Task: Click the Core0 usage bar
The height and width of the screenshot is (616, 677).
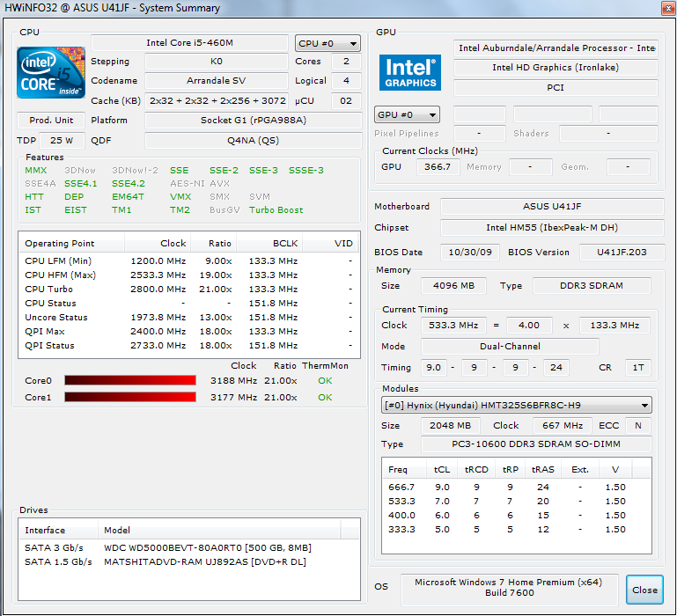Action: click(130, 380)
